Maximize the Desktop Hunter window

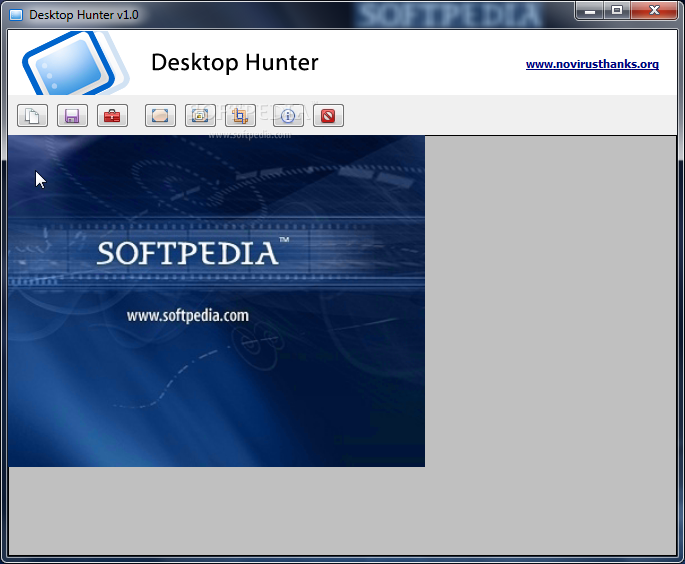pyautogui.click(x=617, y=10)
